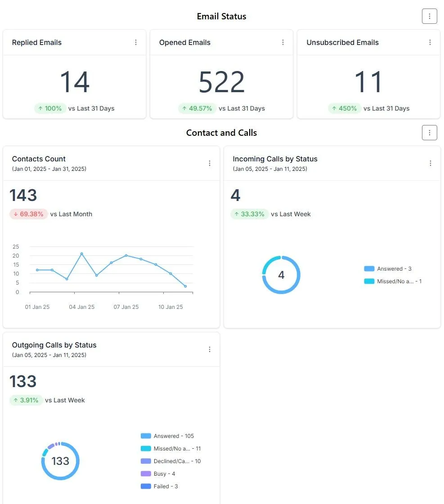Toggle Busy - 4 legend item
Image resolution: width=444 pixels, height=504 pixels.
point(158,474)
